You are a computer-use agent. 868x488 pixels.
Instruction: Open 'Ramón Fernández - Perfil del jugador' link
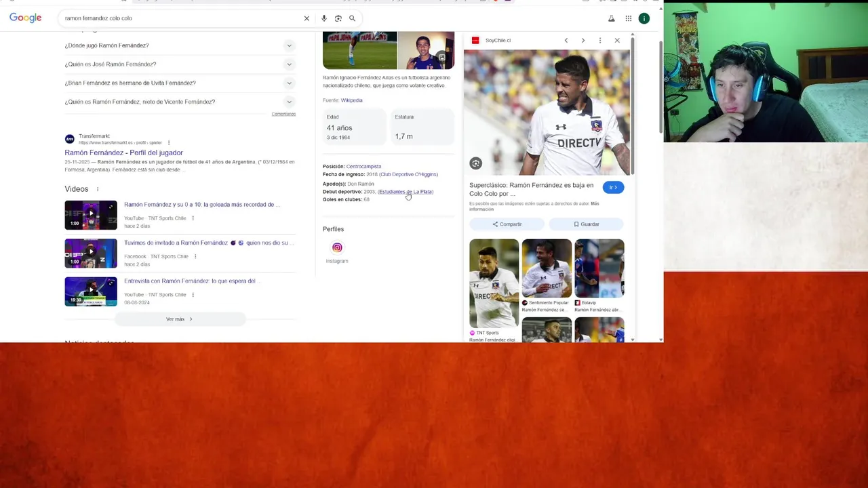click(123, 152)
